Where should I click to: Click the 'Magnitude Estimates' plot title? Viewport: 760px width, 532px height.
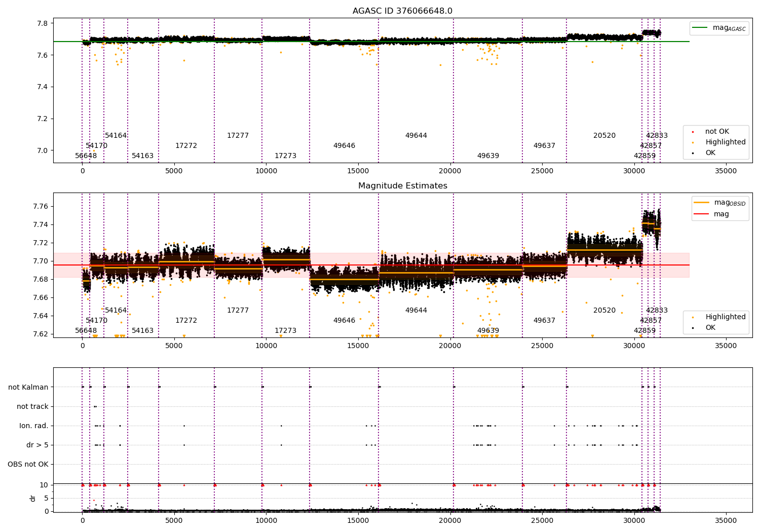tap(402, 186)
